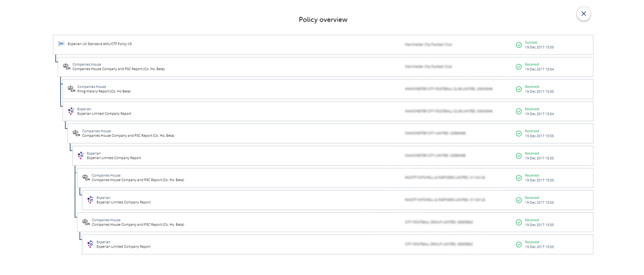Click the Experian UK Standard AML/CTF policy icon
The width and height of the screenshot is (644, 275).
(x=61, y=44)
